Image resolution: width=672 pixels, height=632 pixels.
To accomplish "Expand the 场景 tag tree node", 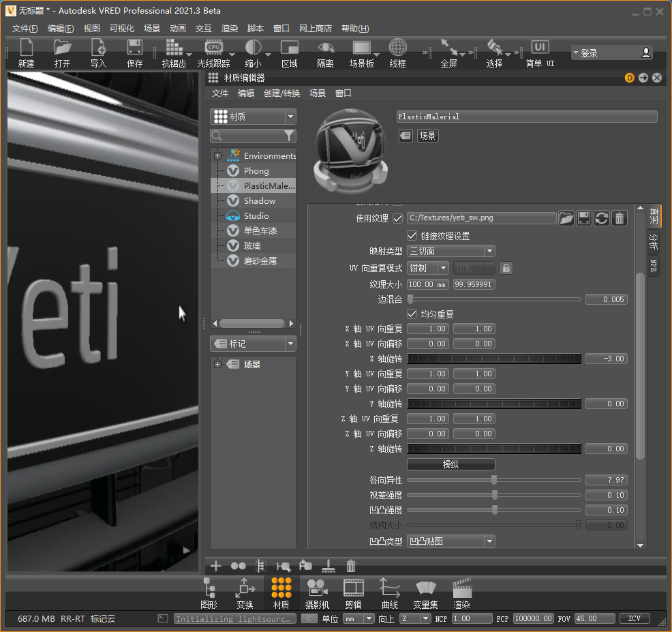I will pos(217,365).
